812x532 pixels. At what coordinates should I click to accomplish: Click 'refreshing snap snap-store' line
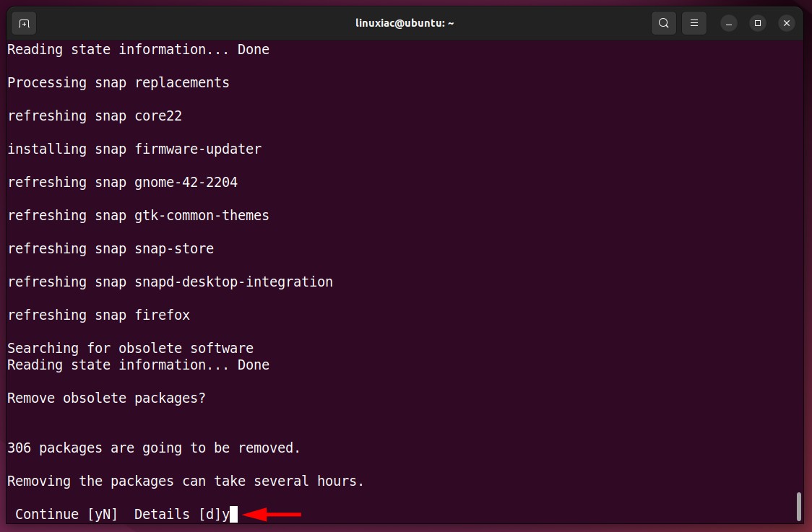tap(111, 248)
